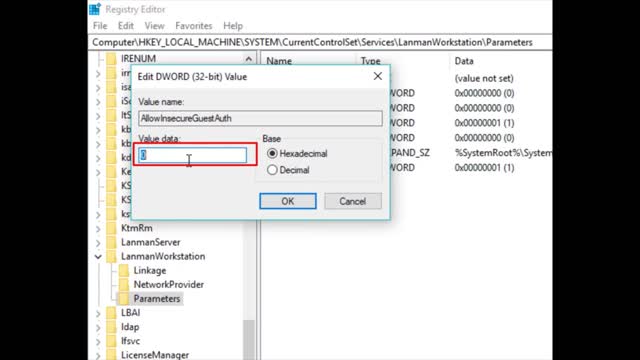The height and width of the screenshot is (360, 640).
Task: Click the LicenseManager folder icon
Action: tap(111, 355)
